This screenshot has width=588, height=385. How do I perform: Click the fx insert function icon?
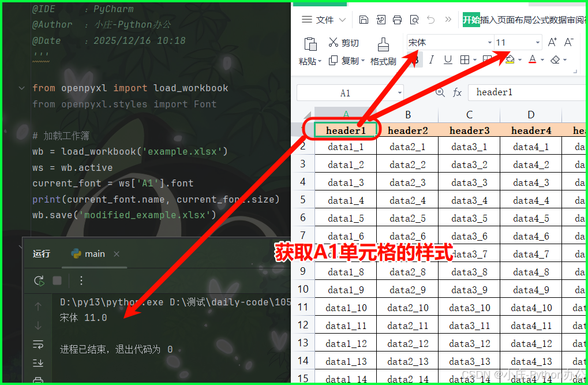[x=457, y=92]
